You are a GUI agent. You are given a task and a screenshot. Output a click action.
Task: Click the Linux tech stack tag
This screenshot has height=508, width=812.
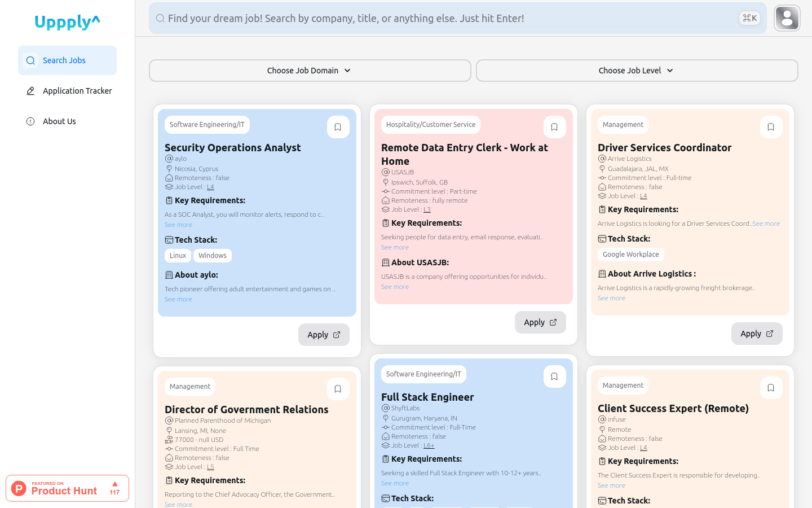178,256
